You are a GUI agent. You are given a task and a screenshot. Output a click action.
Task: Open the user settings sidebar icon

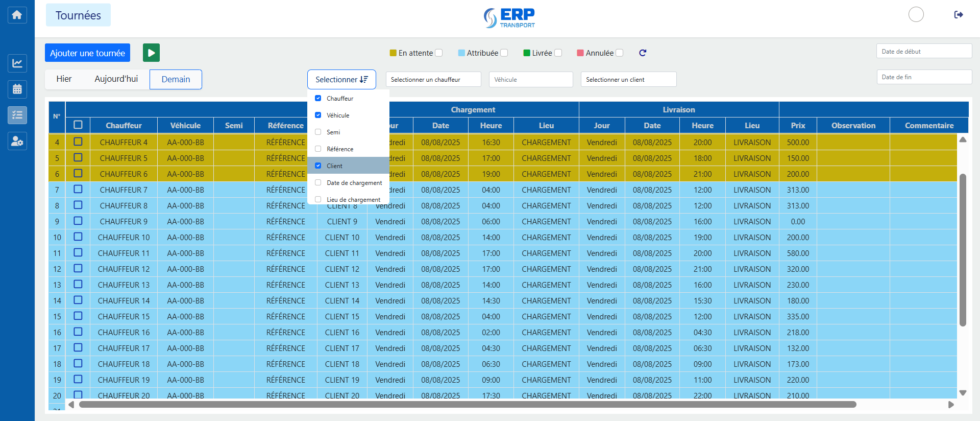17,141
